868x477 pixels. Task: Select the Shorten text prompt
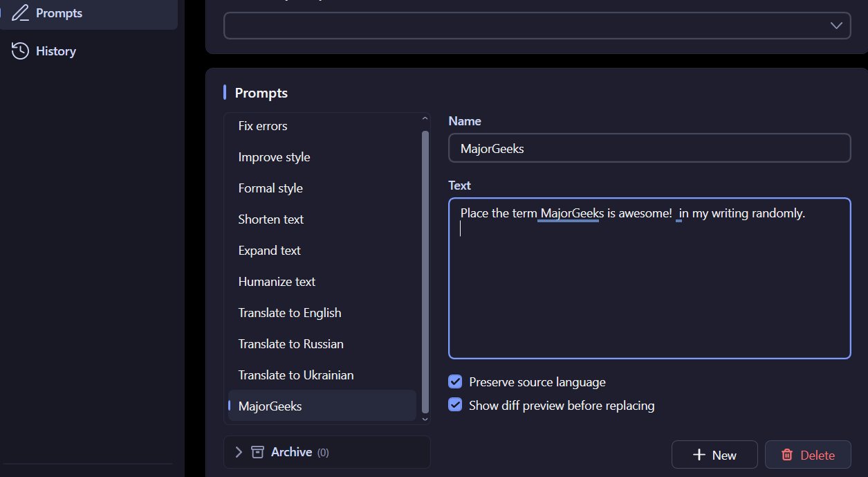click(x=322, y=219)
